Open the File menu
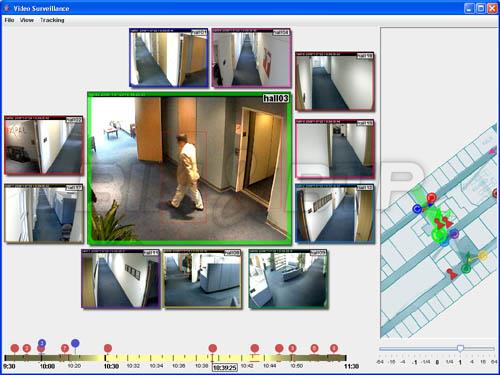 coord(9,20)
